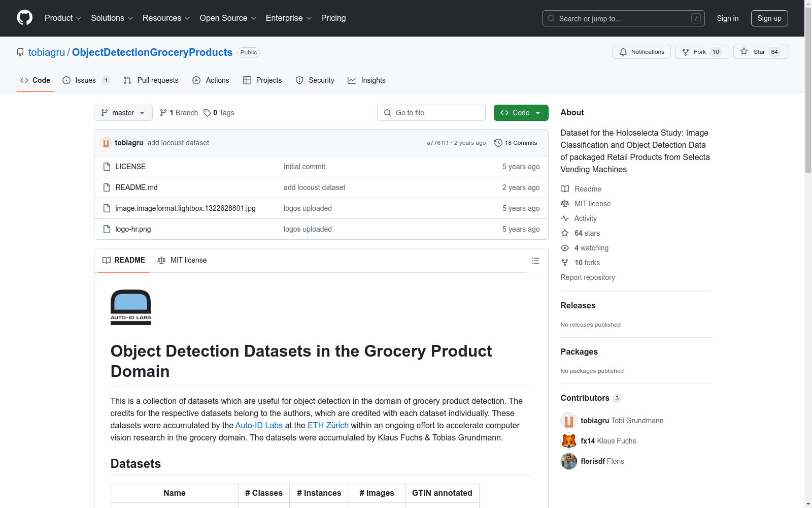View the 1 Branch link
812x508 pixels.
click(179, 113)
